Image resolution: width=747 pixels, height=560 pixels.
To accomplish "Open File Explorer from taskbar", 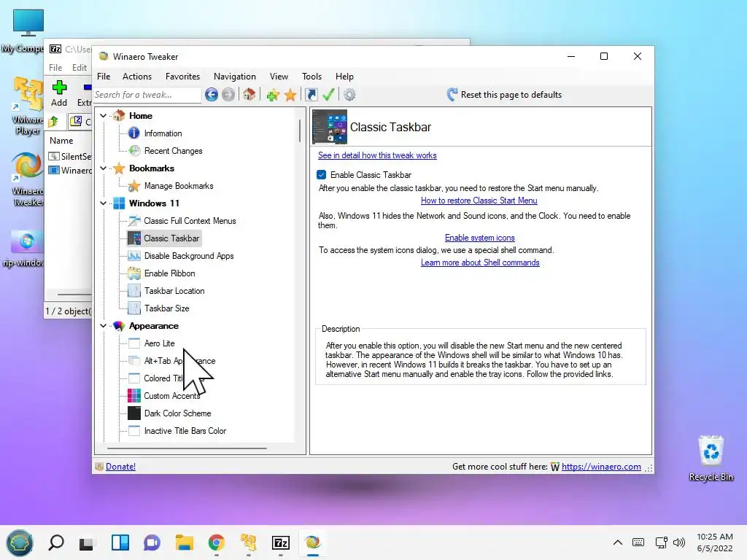I will 185,542.
